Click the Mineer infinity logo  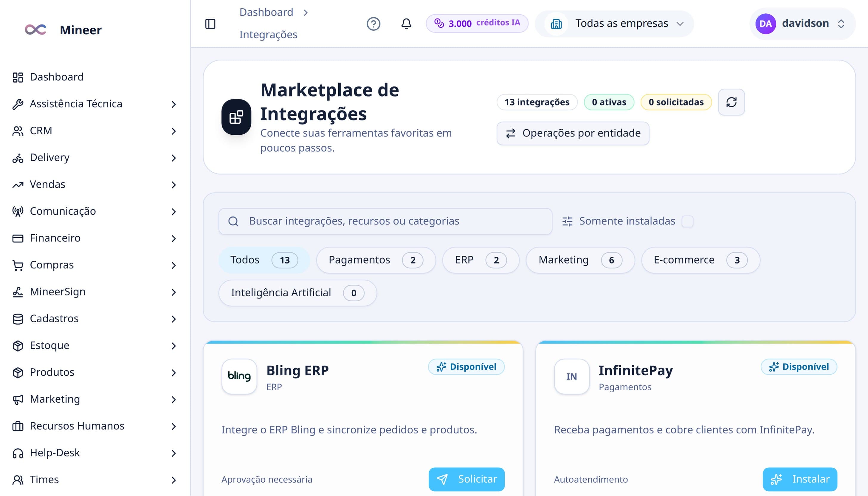pos(35,30)
